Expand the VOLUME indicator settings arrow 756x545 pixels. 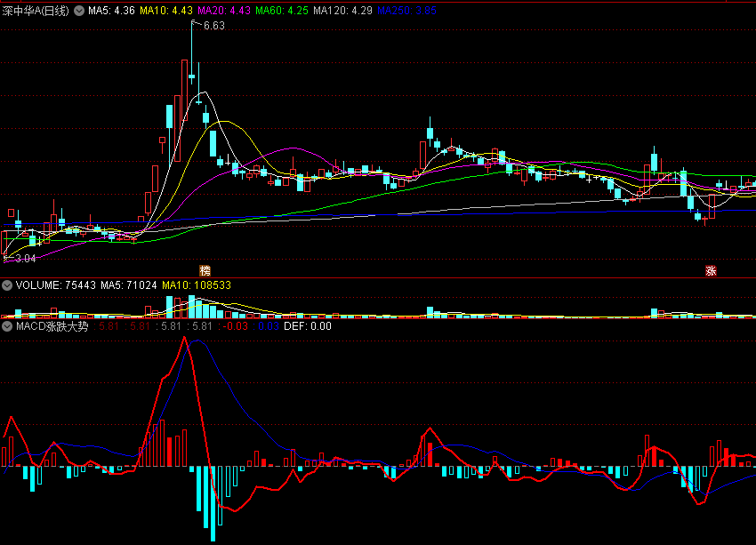click(7, 285)
